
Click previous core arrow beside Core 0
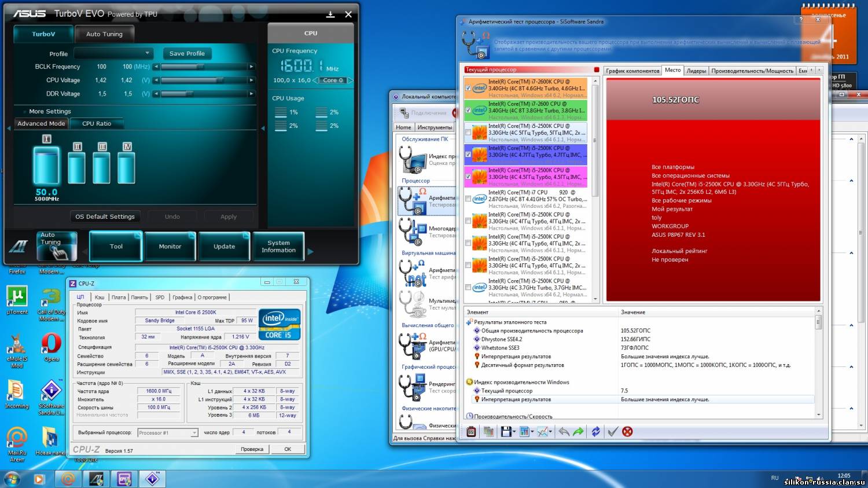pyautogui.click(x=315, y=80)
